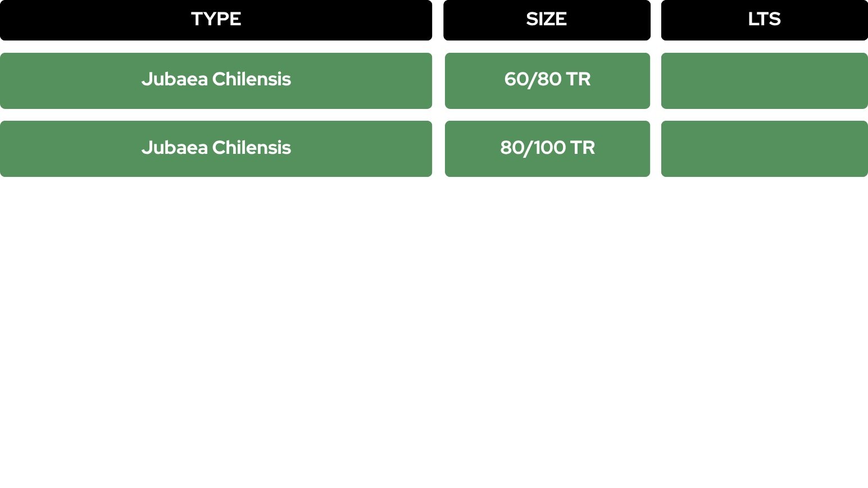Focus the LTS field of the second row
Image resolution: width=868 pixels, height=488 pixels.
(x=765, y=149)
